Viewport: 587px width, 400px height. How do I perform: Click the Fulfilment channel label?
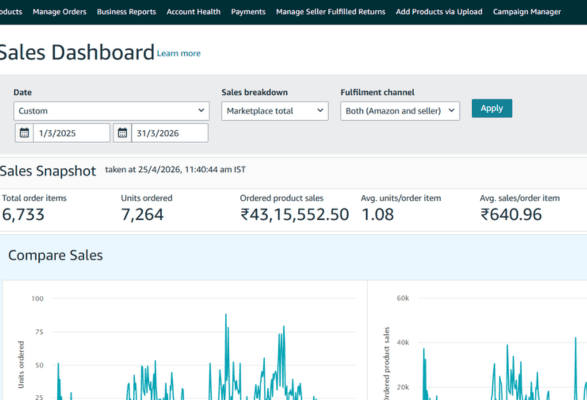(x=377, y=92)
